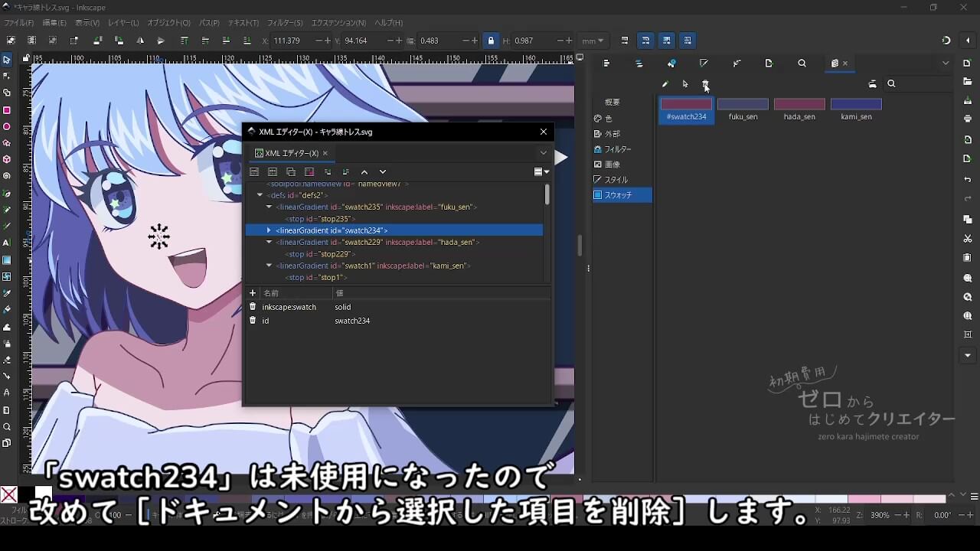The height and width of the screenshot is (551, 980).
Task: Click select-on-canvas arrow icon in swatch panel
Action: 685,84
